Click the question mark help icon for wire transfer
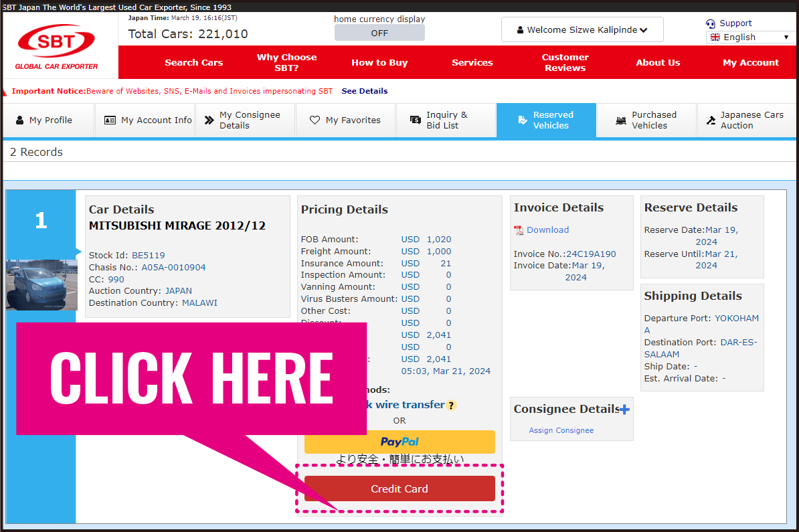Image resolution: width=799 pixels, height=532 pixels. pyautogui.click(x=451, y=406)
